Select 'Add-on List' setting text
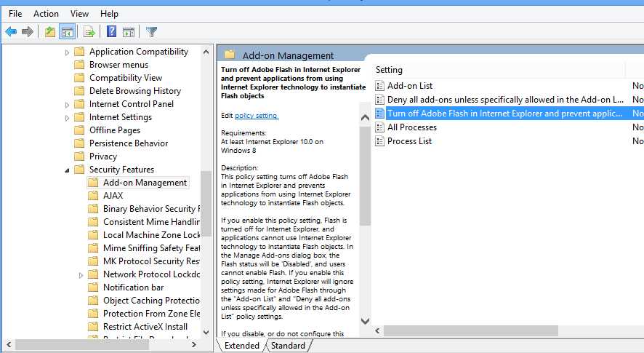This screenshot has height=353, width=644. 410,86
